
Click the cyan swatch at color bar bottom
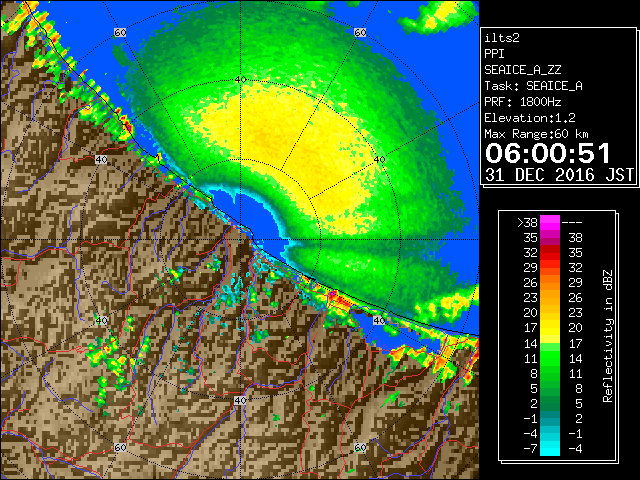pyautogui.click(x=550, y=448)
